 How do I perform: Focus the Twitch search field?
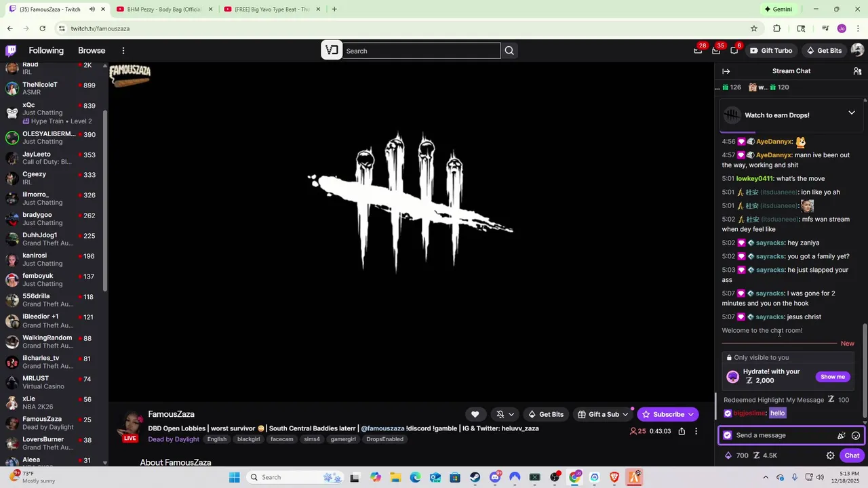tap(421, 51)
